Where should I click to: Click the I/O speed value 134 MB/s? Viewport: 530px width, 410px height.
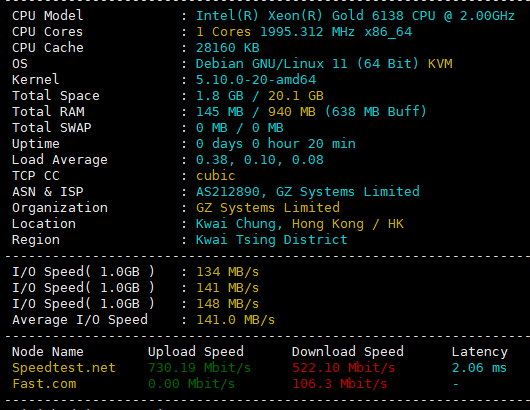point(227,272)
